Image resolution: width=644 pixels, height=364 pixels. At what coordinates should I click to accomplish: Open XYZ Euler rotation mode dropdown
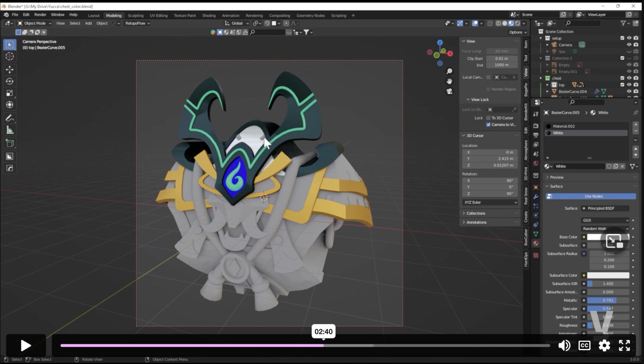490,202
